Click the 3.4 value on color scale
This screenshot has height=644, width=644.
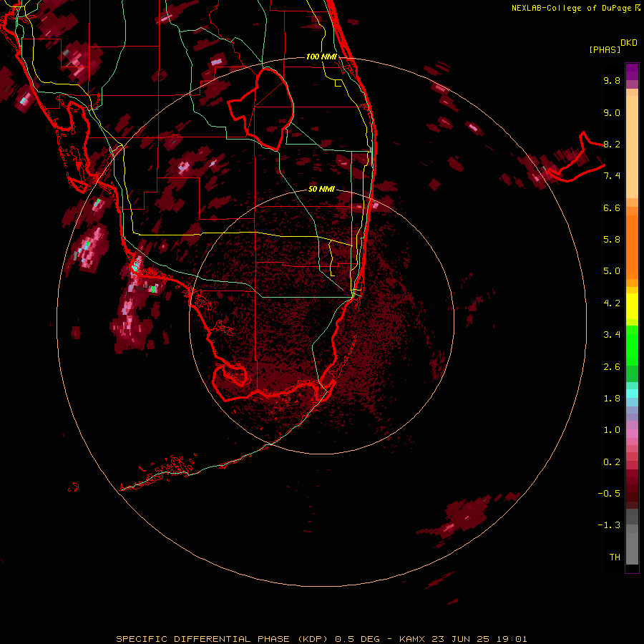point(612,335)
